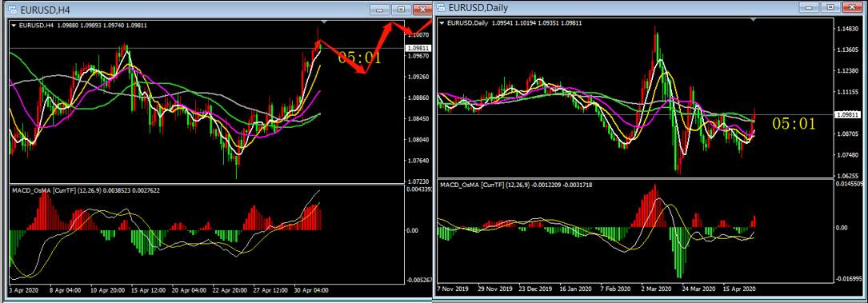Click the 1.08450 price level on H4 scale
Viewport: 868px width, 303px height.
click(x=418, y=119)
